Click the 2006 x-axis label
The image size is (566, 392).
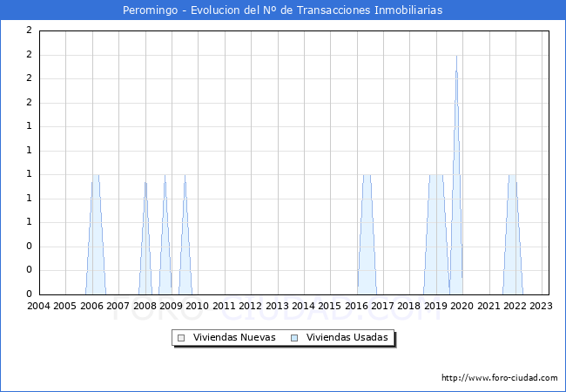[x=92, y=306]
